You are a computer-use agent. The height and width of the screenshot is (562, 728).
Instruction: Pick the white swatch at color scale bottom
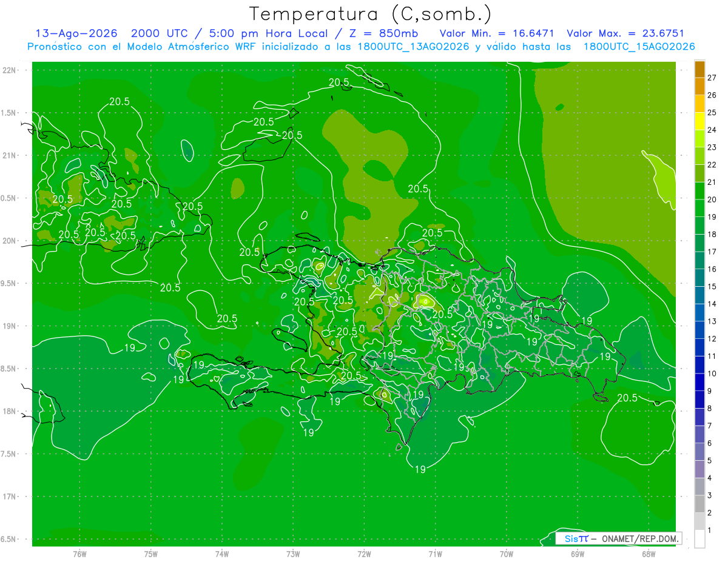pyautogui.click(x=699, y=539)
